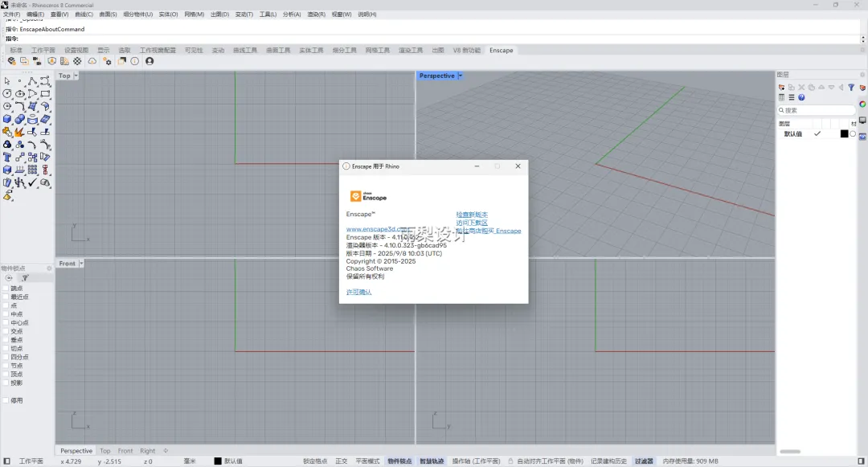Enable the 四分点 object snap checkbox
The width and height of the screenshot is (868, 467).
(6, 357)
